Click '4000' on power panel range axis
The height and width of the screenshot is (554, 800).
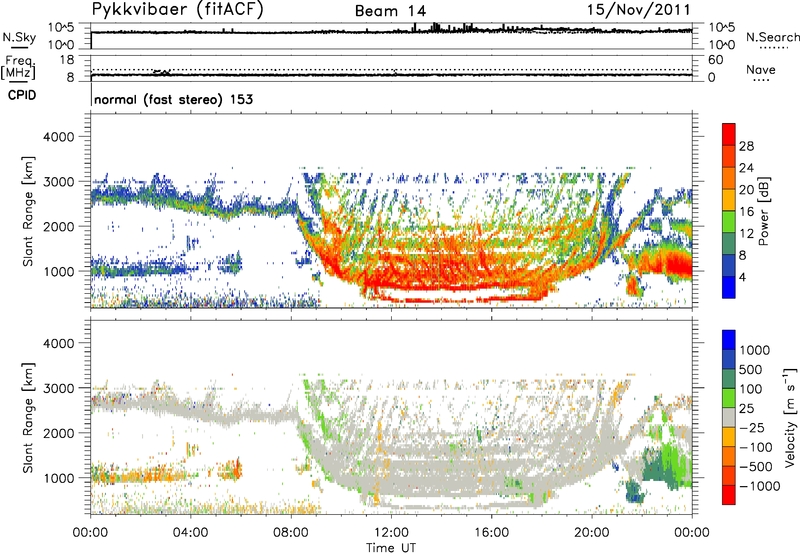tap(58, 137)
